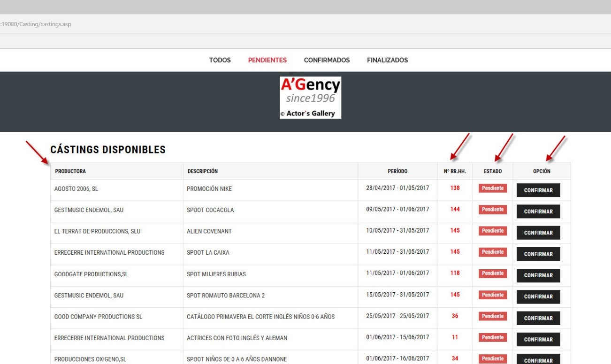The image size is (611, 364).
Task: Click Pendiente badge in the CATÁLOGO PRIMAVERA row
Action: (x=493, y=316)
